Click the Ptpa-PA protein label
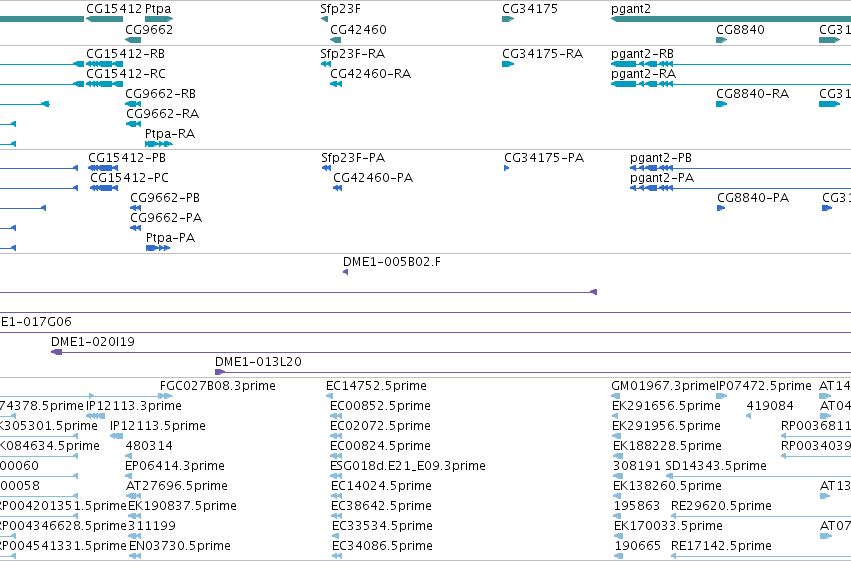The image size is (851, 561). 170,238
